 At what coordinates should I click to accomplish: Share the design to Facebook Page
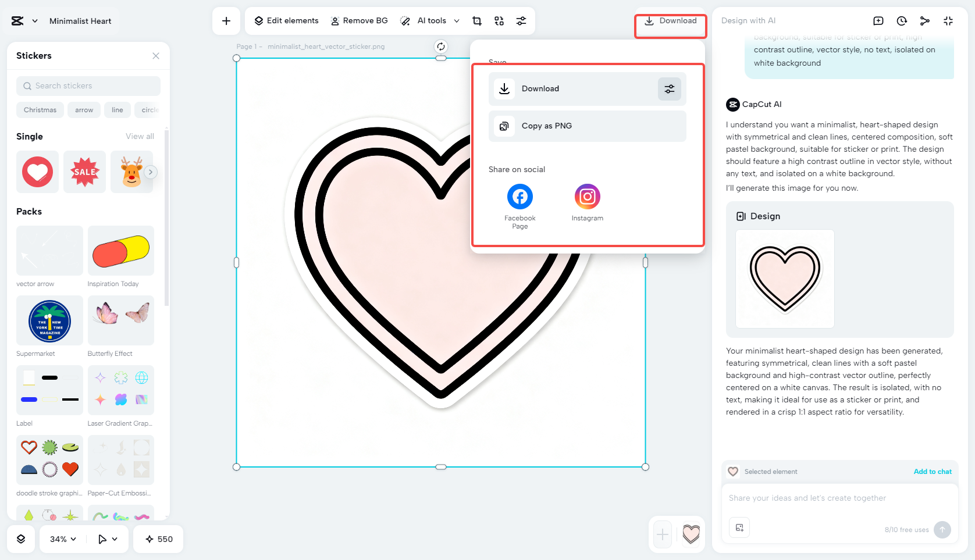[519, 197]
